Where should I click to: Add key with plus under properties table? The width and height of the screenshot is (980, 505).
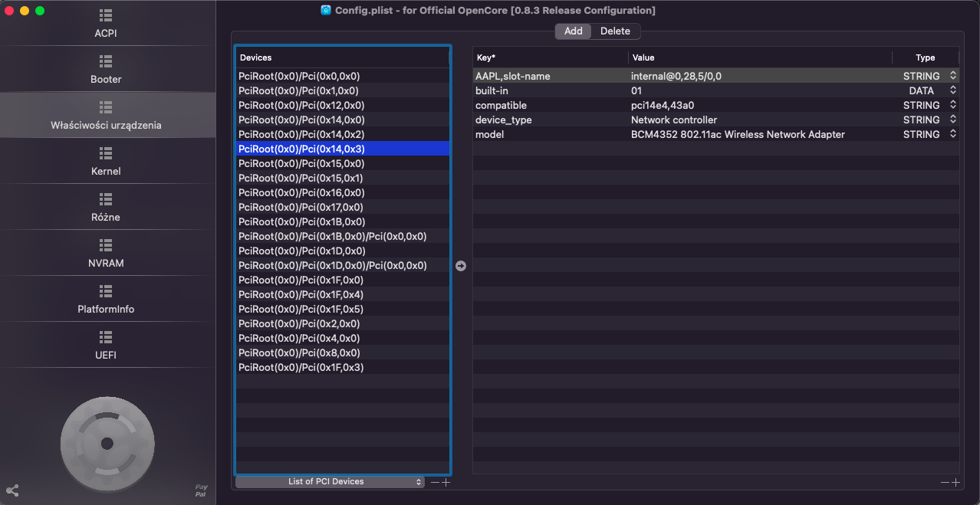pyautogui.click(x=955, y=482)
